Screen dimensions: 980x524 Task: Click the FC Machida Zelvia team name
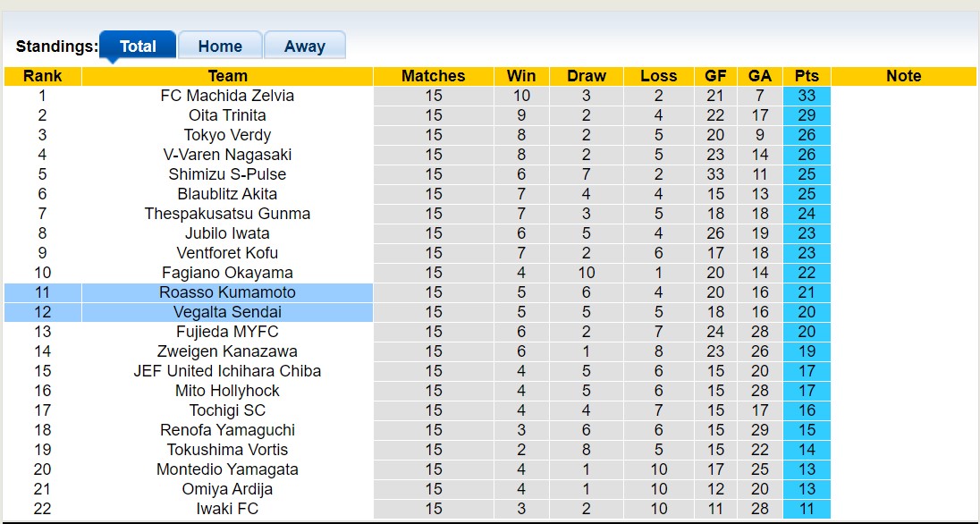pyautogui.click(x=227, y=96)
